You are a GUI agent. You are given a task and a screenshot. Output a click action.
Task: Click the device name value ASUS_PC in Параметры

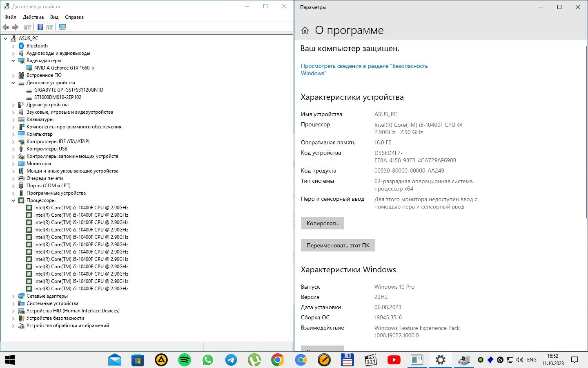(x=386, y=114)
